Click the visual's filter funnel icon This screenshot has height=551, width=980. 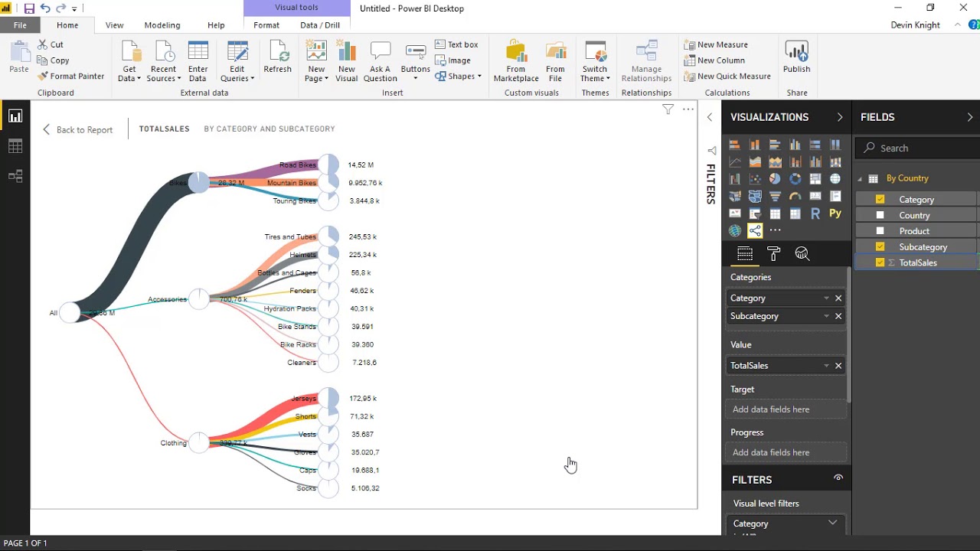(668, 109)
